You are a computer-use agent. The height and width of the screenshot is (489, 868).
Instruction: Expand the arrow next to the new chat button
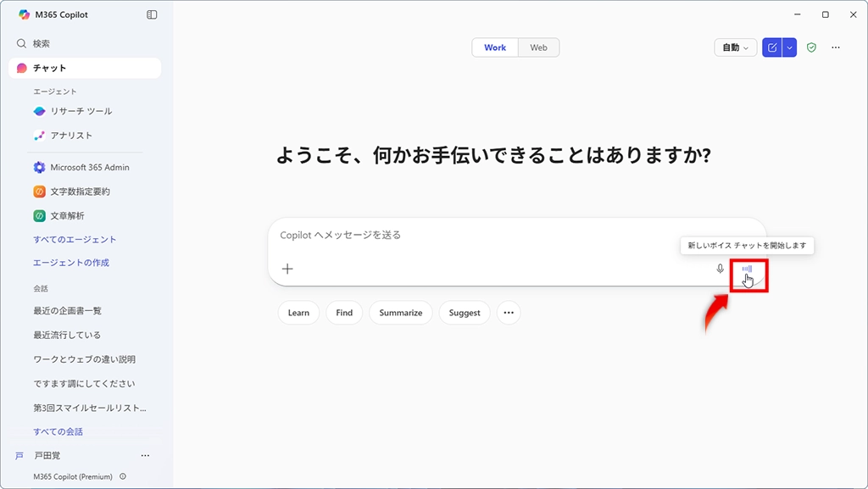[789, 47]
